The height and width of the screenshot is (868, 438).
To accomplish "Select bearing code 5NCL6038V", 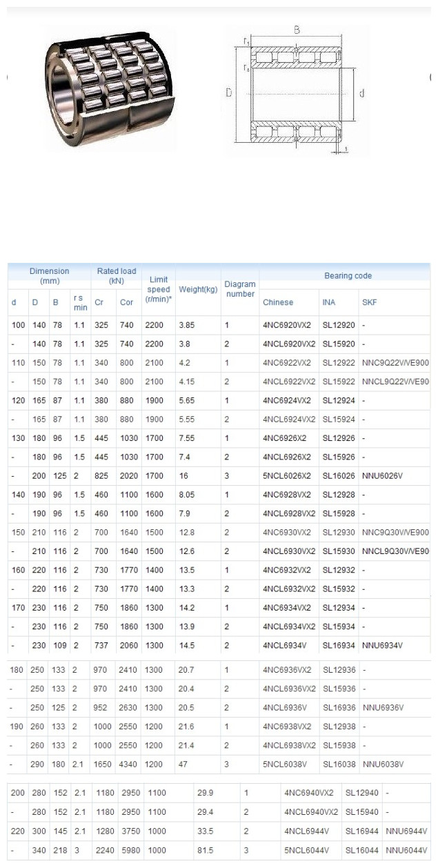I will pyautogui.click(x=285, y=765).
